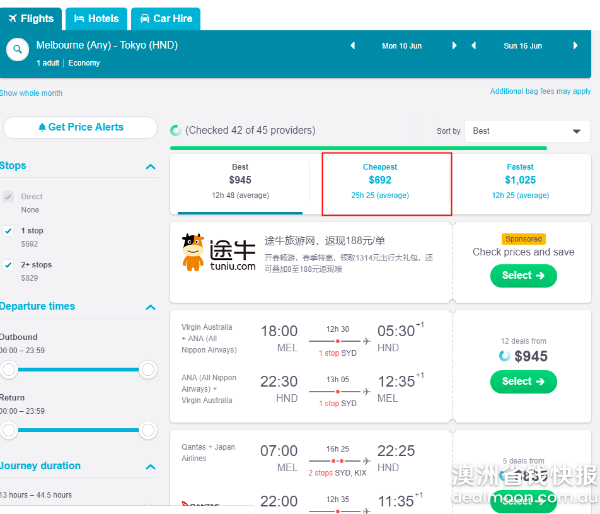Click the bed icon on Hotels tab
600x514 pixels.
(79, 18)
